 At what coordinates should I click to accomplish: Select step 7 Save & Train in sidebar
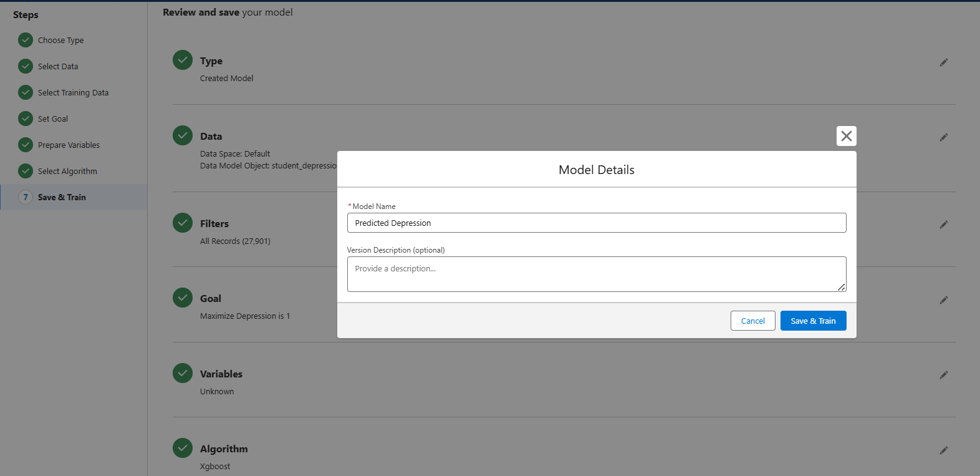click(x=62, y=198)
